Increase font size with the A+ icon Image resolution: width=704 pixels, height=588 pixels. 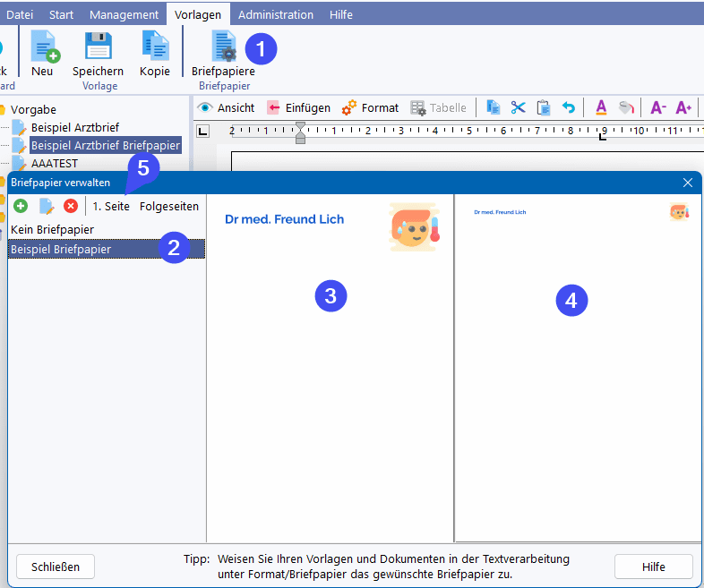[x=683, y=107]
